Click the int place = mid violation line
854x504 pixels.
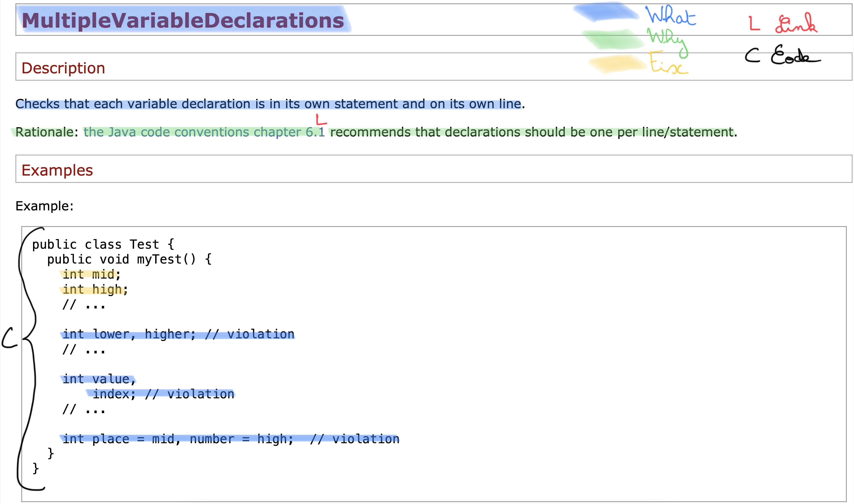click(x=231, y=439)
